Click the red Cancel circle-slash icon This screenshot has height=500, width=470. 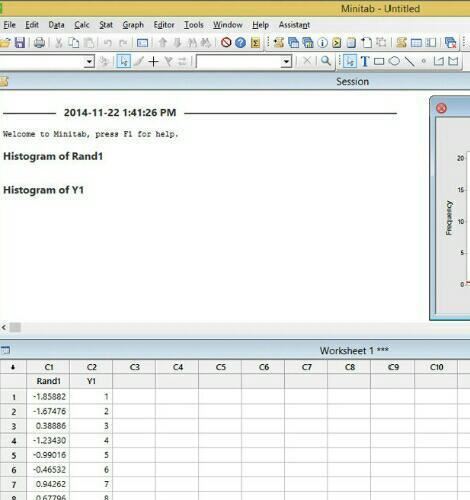pos(226,43)
